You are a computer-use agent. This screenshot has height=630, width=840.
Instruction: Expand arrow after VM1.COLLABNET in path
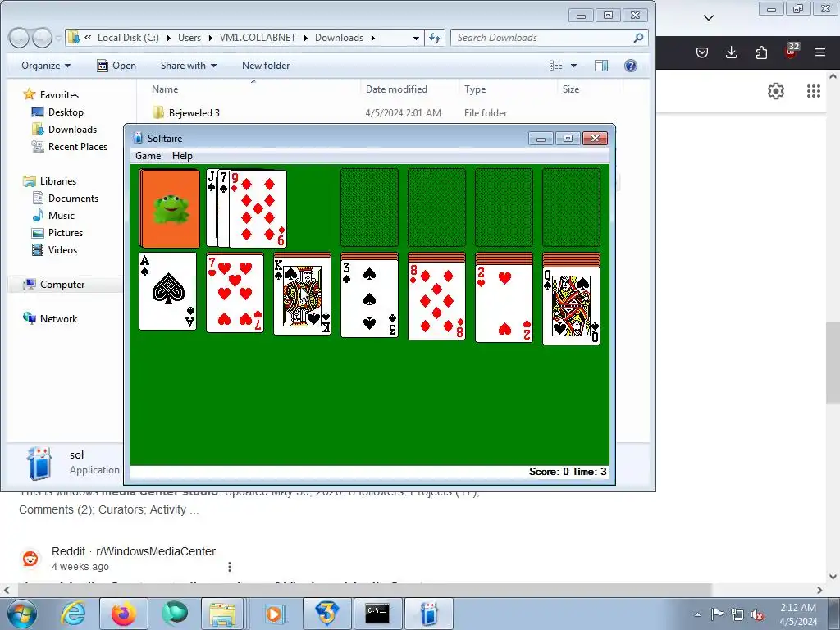coord(305,38)
